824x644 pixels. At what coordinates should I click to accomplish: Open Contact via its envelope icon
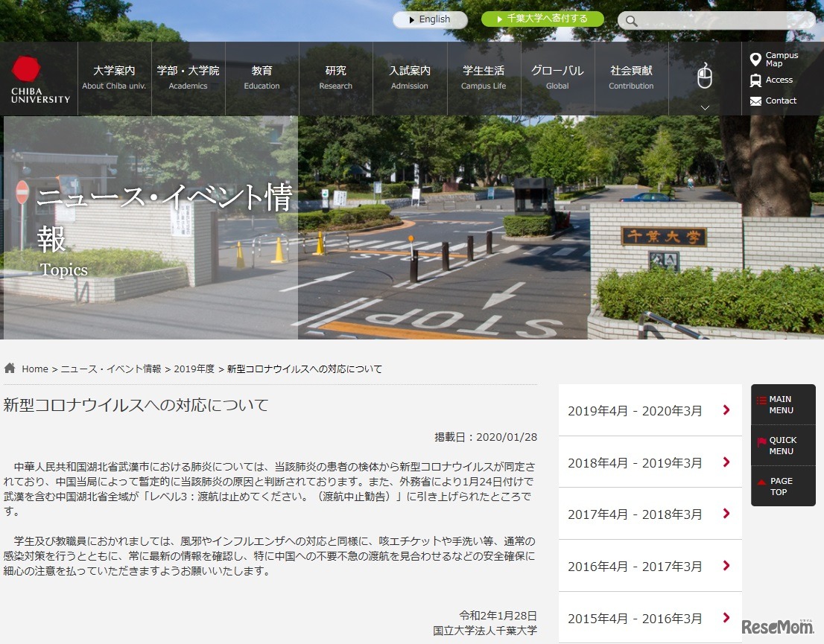pos(755,101)
